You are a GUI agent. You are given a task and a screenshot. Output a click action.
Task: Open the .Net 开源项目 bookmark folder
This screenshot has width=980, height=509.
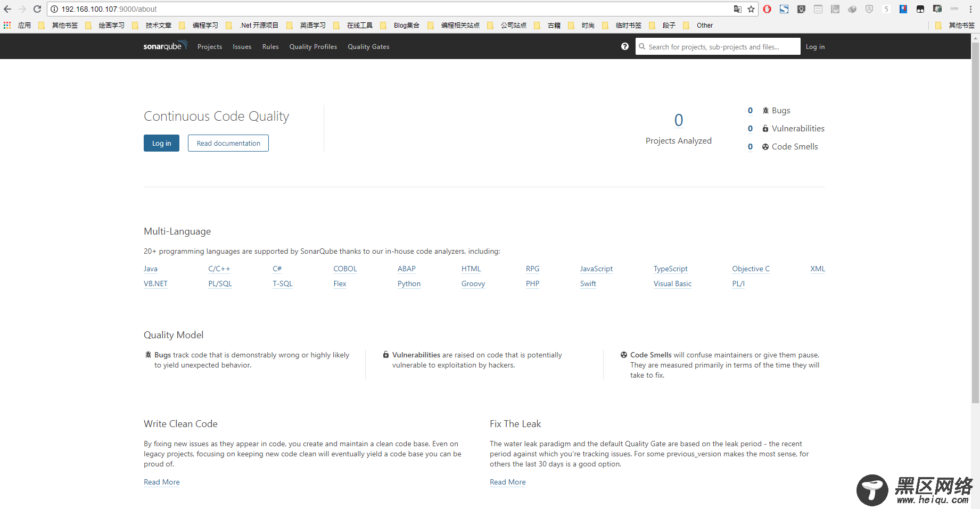(x=253, y=25)
